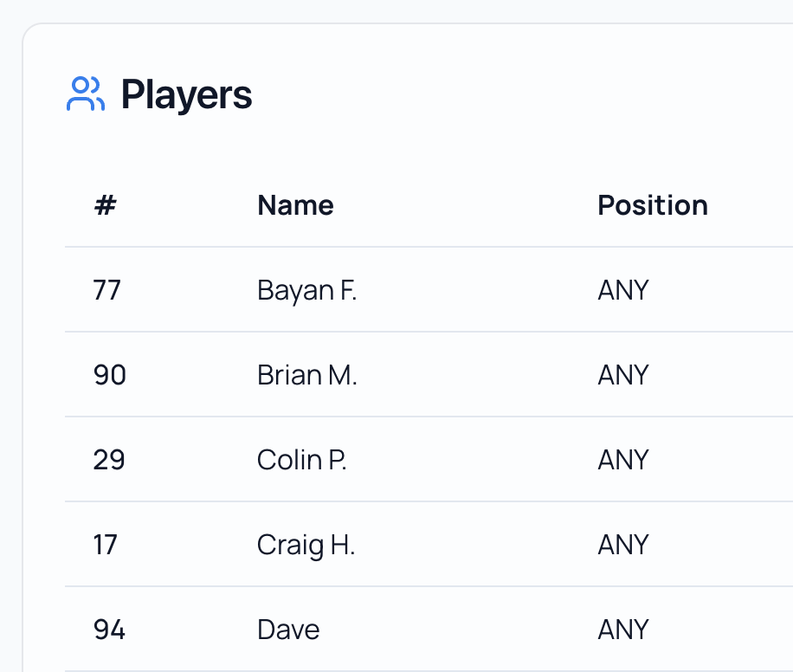Click ANY position for Bayan F.
Viewport: 793px width, 672px height.
click(622, 290)
